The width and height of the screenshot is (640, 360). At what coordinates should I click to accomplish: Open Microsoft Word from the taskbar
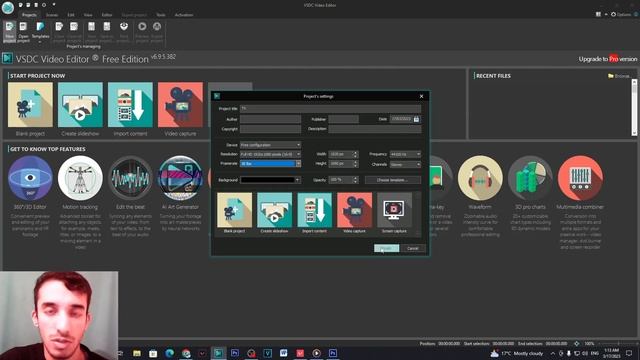(283, 353)
